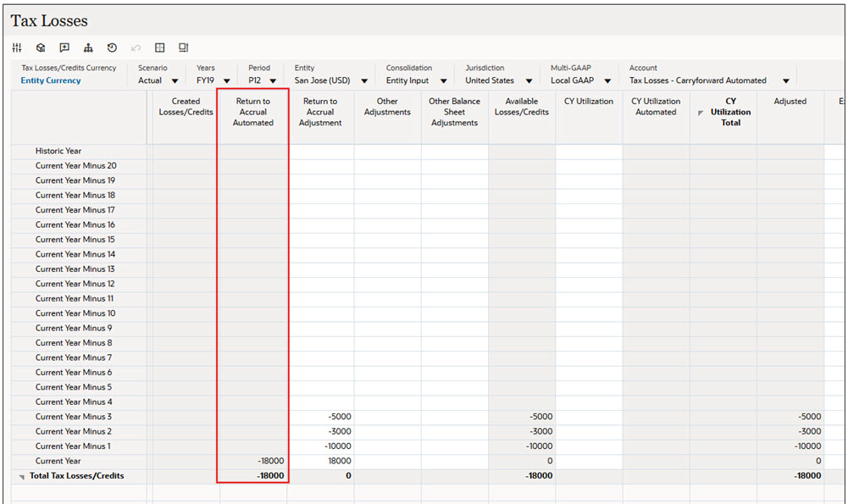Click -3000 in Return to Accrual Adjustment
848x504 pixels.
pos(340,431)
